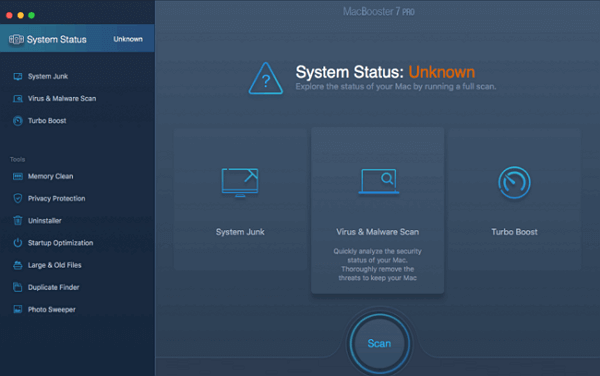This screenshot has height=376, width=600.
Task: Click the Startup Optimization power icon
Action: tap(18, 243)
